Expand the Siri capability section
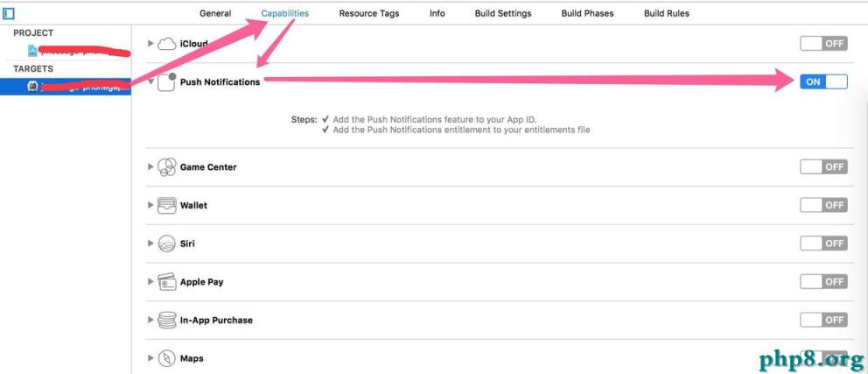The width and height of the screenshot is (868, 374). [150, 243]
